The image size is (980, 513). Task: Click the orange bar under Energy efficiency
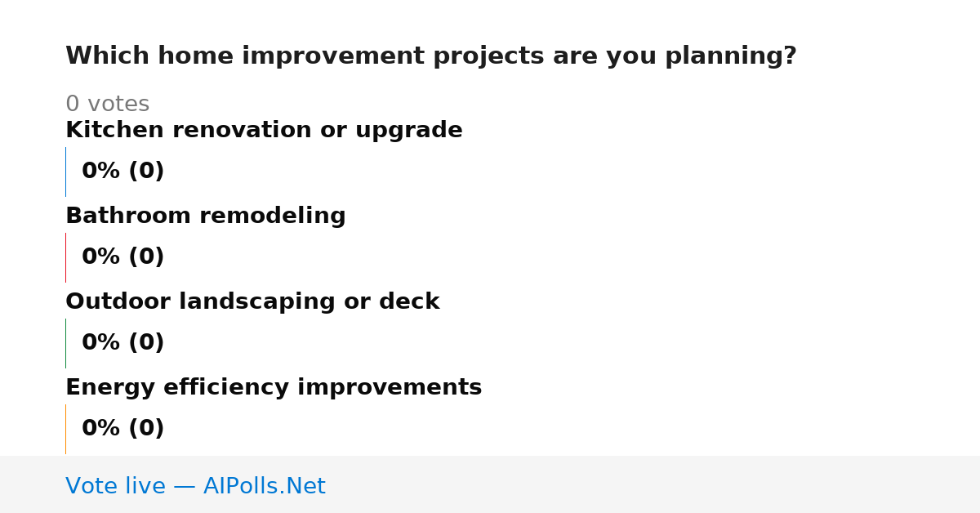click(x=65, y=429)
